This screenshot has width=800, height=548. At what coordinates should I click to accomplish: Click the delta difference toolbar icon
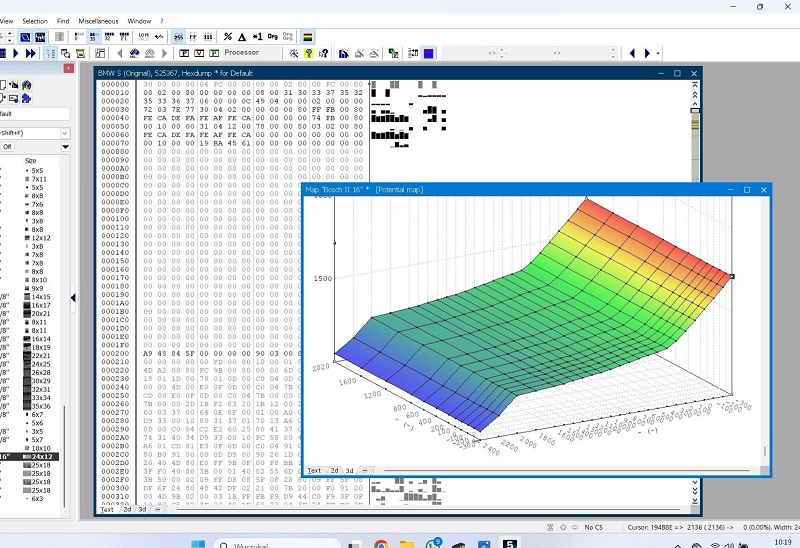click(x=242, y=36)
